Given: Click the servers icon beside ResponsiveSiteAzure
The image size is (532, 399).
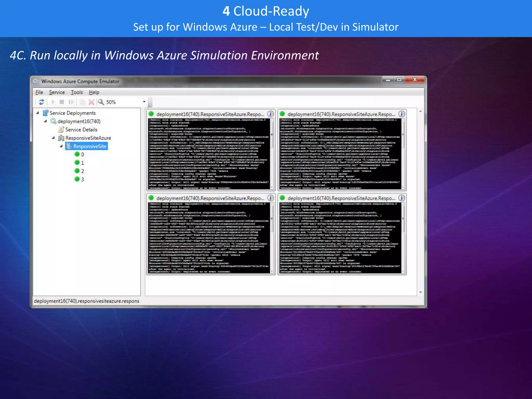Looking at the screenshot, I should click(x=61, y=138).
